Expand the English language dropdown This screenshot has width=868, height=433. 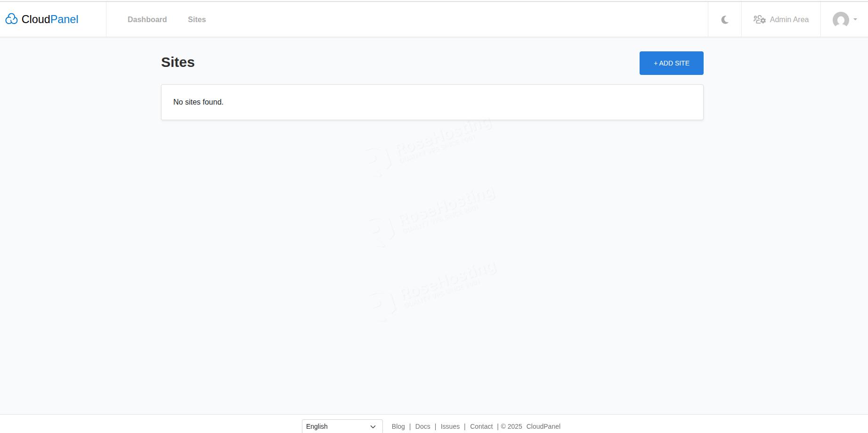point(342,426)
